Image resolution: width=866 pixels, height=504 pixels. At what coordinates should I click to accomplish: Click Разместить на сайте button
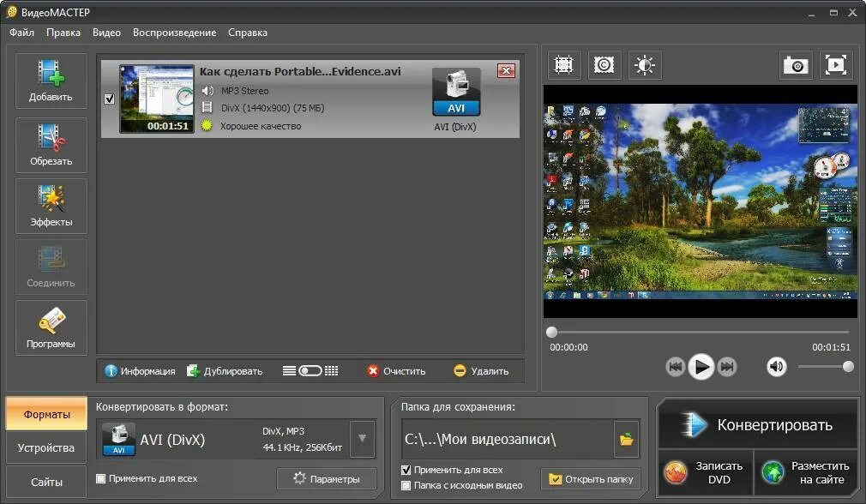pos(806,472)
